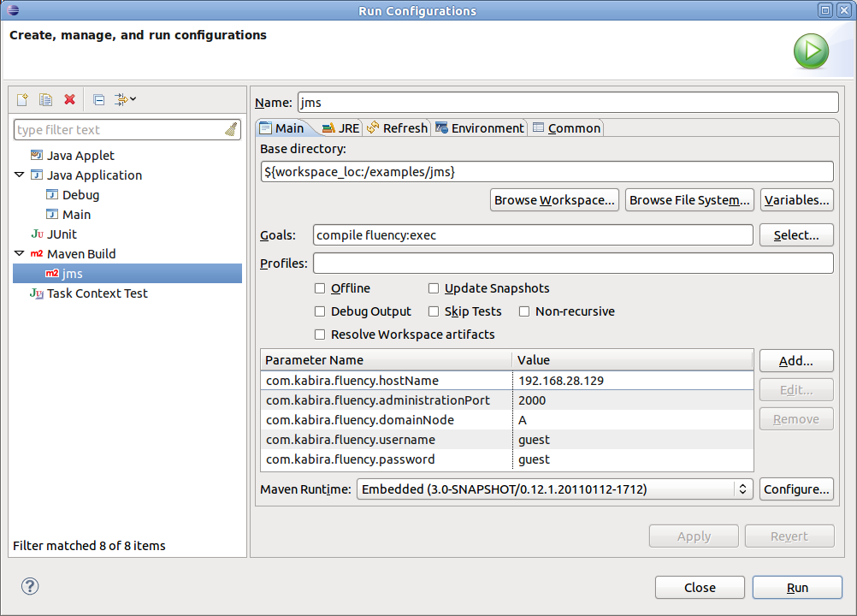
Task: Open the Maven Runtime dropdown
Action: 742,489
